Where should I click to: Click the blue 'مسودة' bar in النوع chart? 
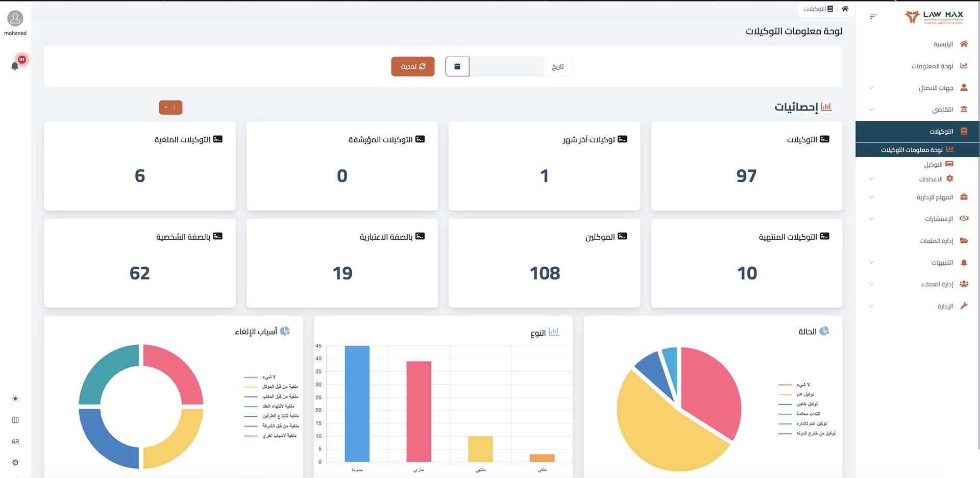click(x=357, y=404)
